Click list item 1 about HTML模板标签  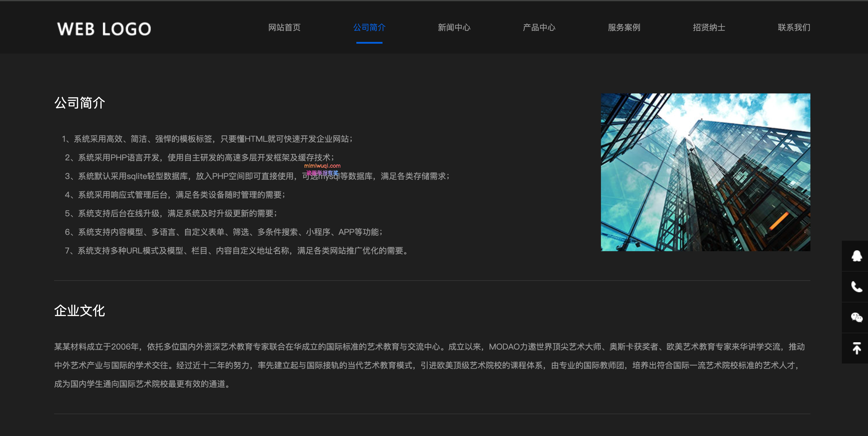[x=207, y=139]
